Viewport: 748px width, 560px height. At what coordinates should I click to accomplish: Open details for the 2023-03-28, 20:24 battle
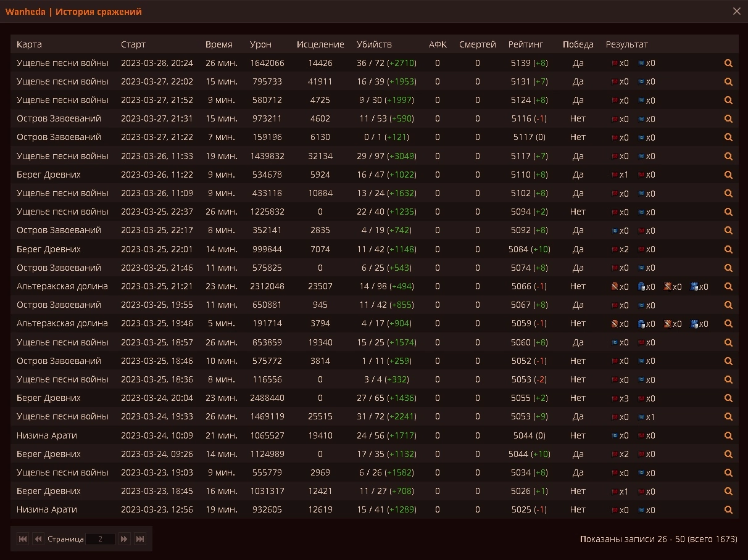[728, 63]
